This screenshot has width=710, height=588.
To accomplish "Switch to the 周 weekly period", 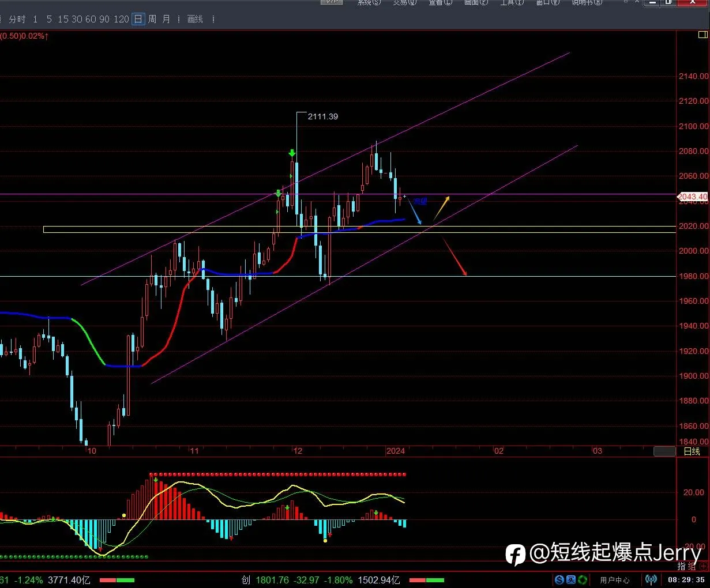I will pyautogui.click(x=152, y=19).
